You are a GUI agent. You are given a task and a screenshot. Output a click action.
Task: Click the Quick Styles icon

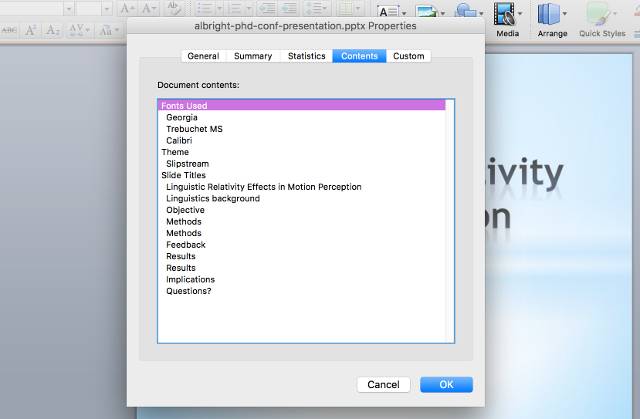point(598,14)
